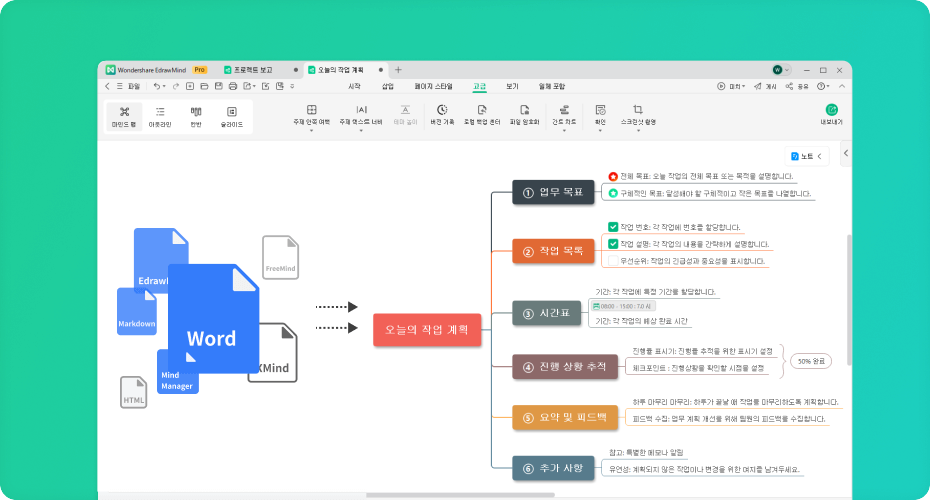The width and height of the screenshot is (930, 500).
Task: Click the HTML file format icon
Action: pyautogui.click(x=133, y=392)
